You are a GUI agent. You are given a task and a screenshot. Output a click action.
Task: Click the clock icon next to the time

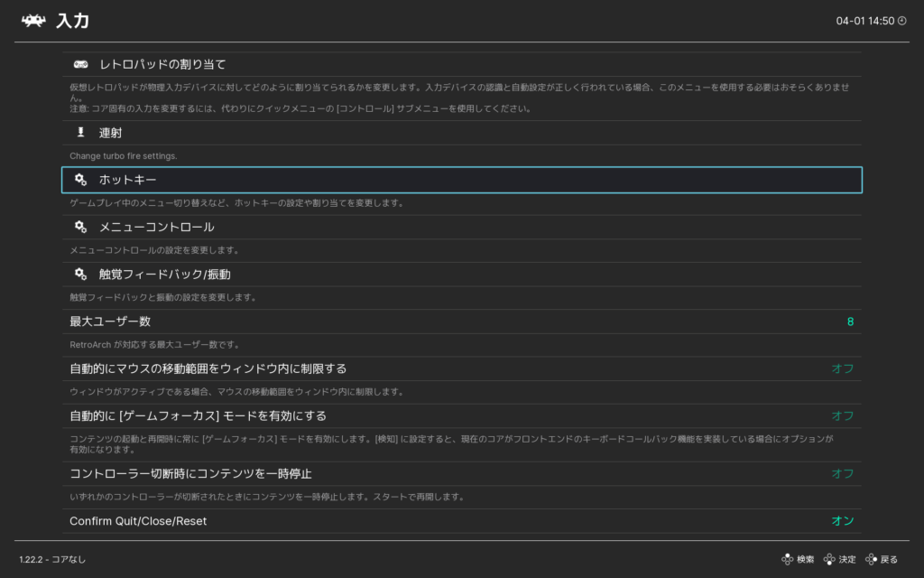point(901,21)
